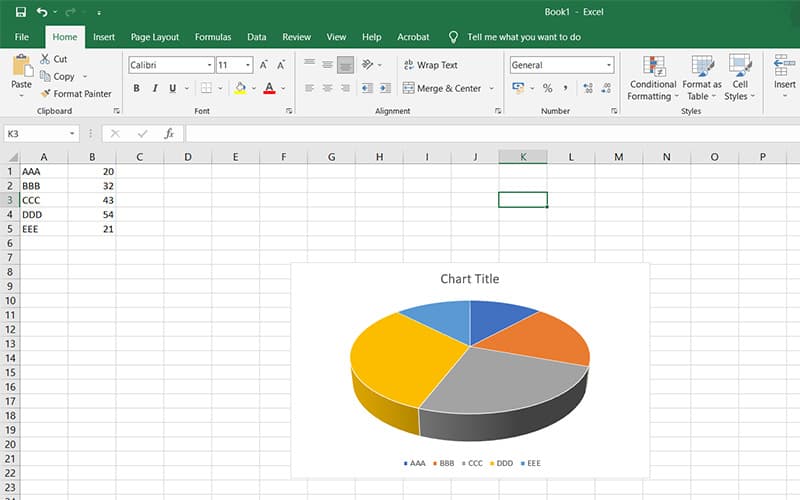Click the Percent Style icon
Screen dimensions: 800x500
(x=547, y=88)
